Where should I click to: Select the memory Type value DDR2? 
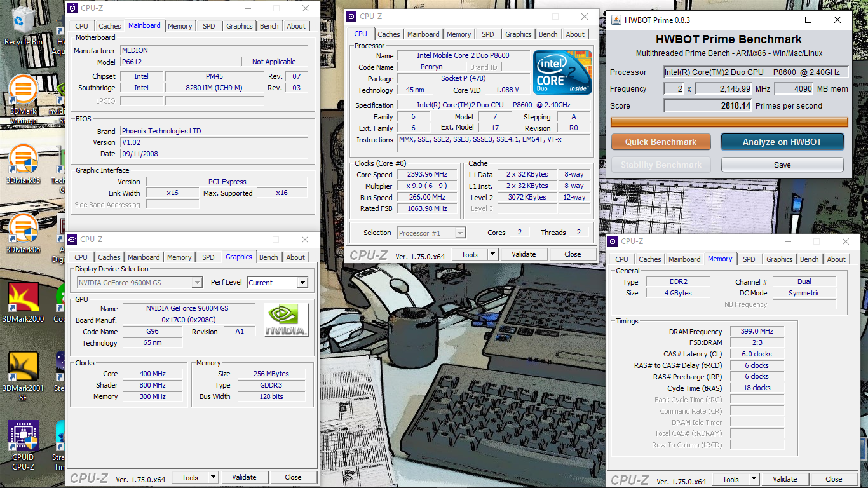click(677, 282)
